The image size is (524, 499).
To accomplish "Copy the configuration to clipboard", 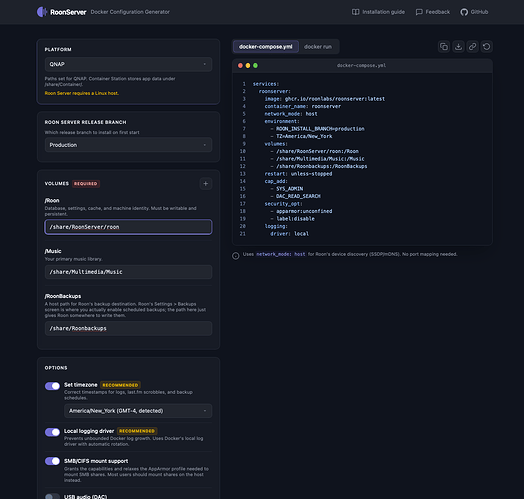I will click(444, 46).
